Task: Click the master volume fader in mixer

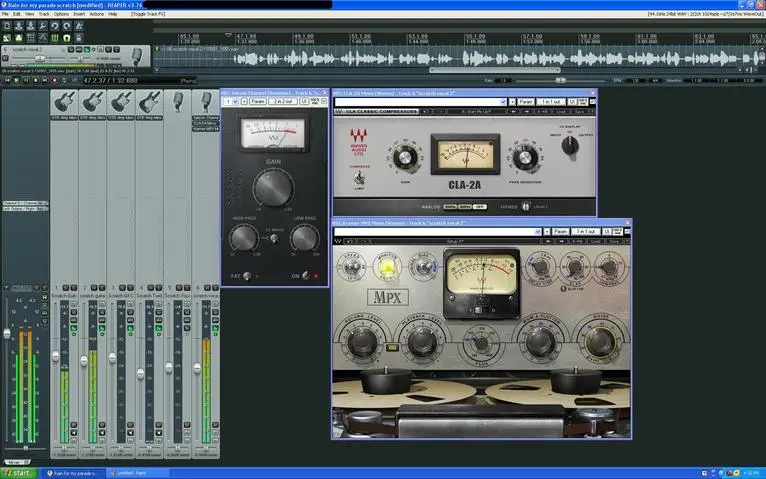Action: (x=7, y=334)
